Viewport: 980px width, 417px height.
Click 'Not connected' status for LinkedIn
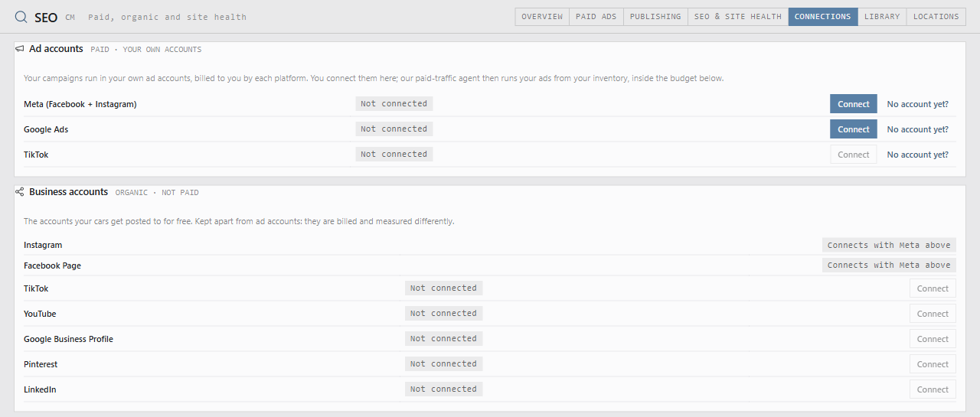coord(444,389)
